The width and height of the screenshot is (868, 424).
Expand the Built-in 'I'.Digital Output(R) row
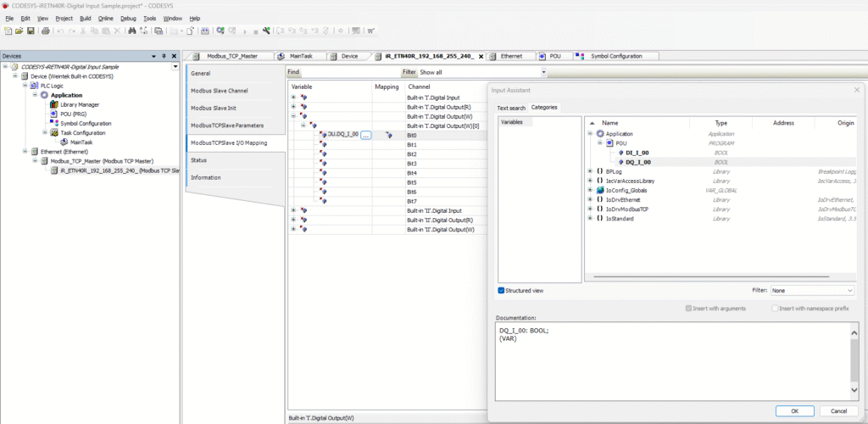[x=293, y=107]
